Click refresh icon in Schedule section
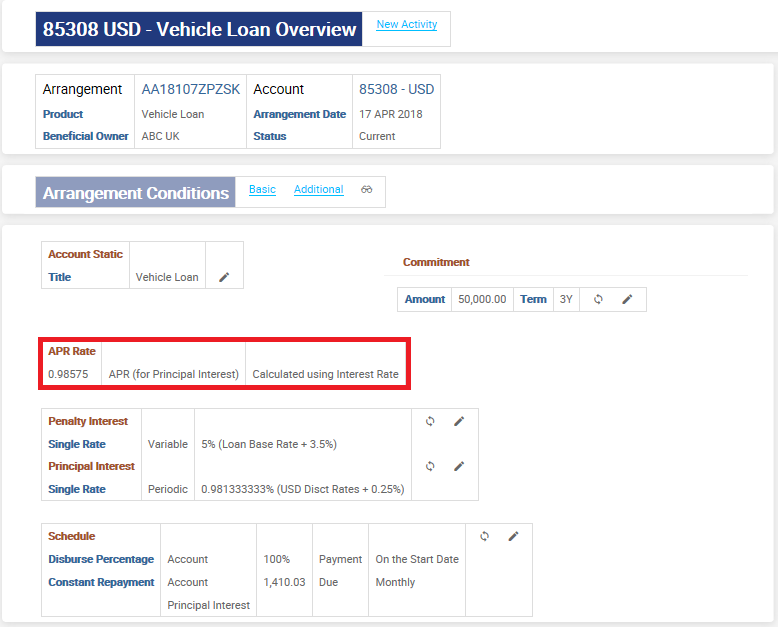 click(x=484, y=536)
